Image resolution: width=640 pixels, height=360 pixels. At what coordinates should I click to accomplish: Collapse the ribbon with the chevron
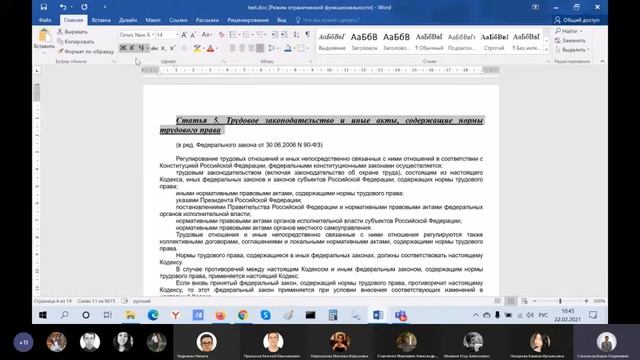602,61
